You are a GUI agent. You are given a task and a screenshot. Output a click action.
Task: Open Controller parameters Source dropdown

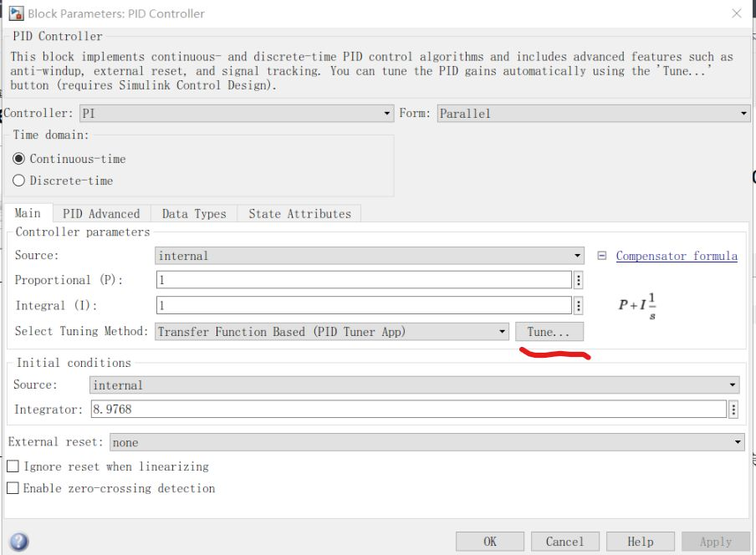pos(370,256)
